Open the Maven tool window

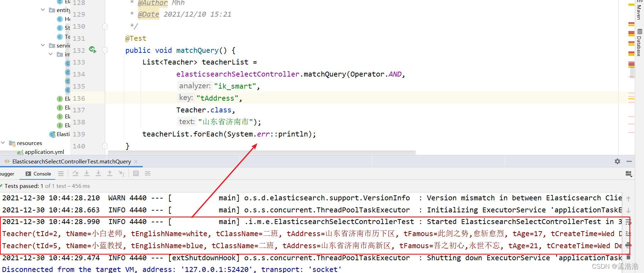[x=639, y=10]
